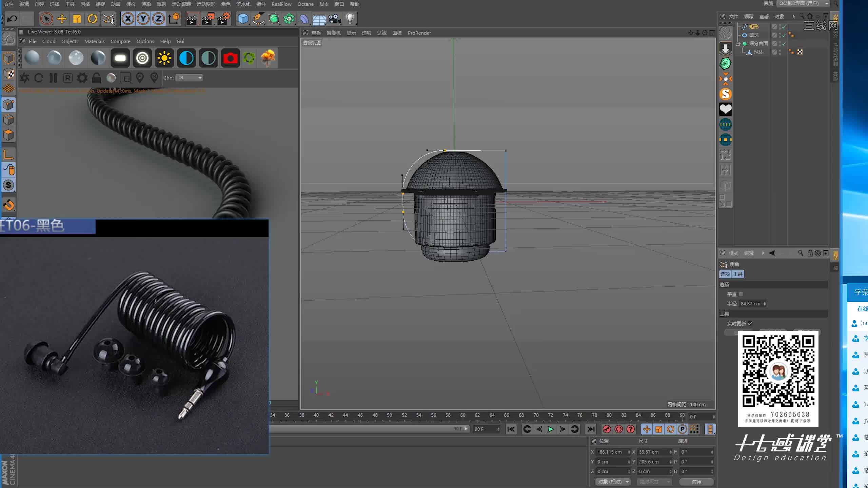Open viewport ProRender menu

(x=419, y=33)
